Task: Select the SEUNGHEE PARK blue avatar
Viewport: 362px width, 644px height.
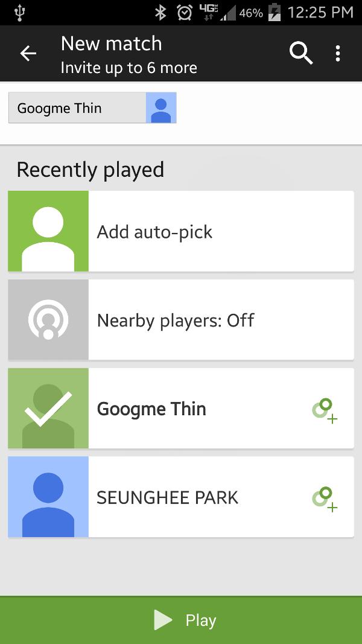Action: (48, 497)
